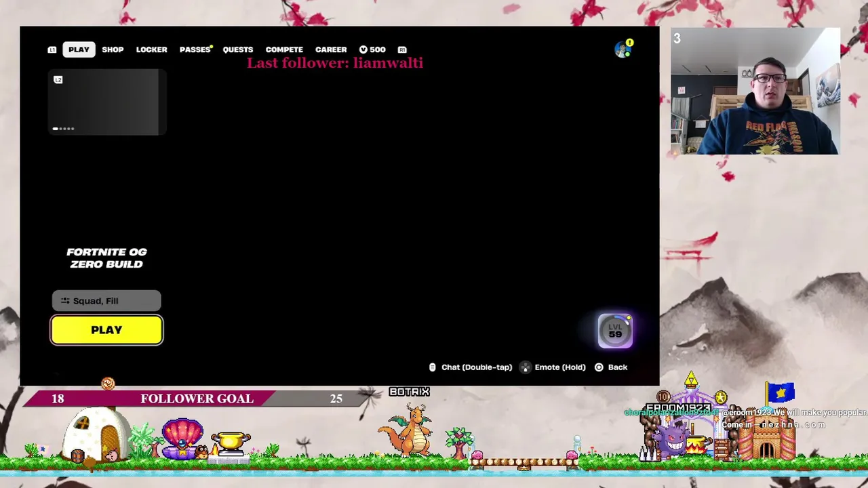Open the QUESTS tab
The height and width of the screenshot is (488, 868).
(x=238, y=49)
